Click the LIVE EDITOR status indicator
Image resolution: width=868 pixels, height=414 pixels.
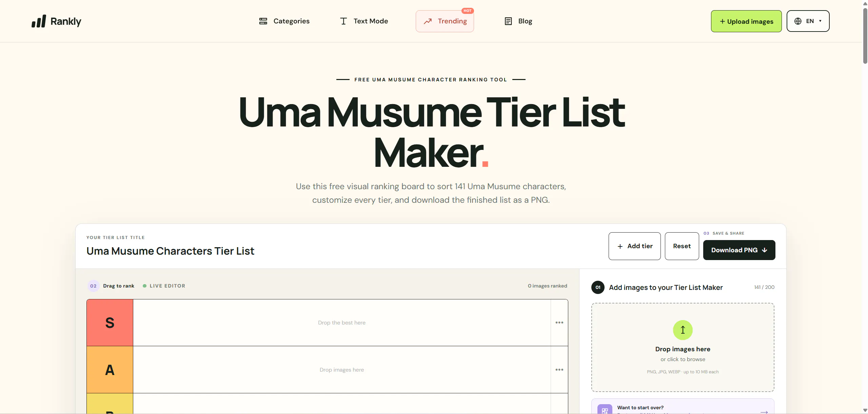tap(164, 286)
